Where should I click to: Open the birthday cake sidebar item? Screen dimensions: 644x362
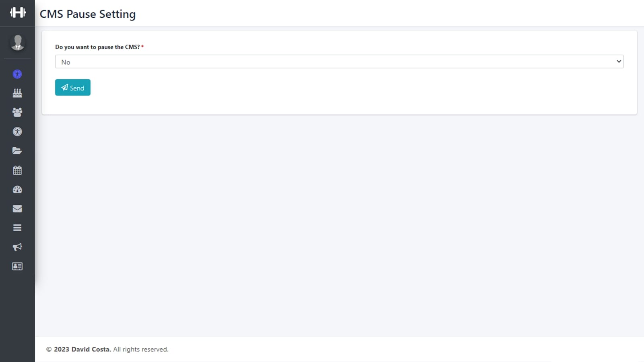[x=17, y=93]
